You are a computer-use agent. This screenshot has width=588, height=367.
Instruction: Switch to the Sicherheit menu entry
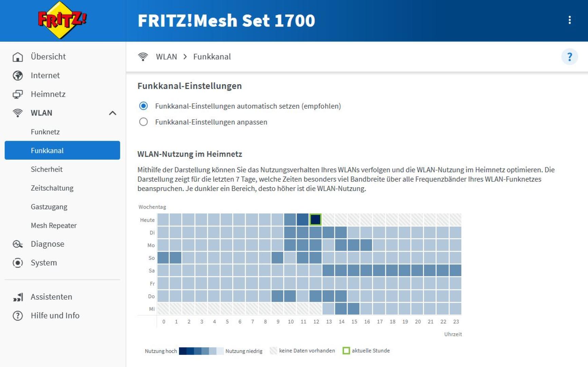point(47,169)
